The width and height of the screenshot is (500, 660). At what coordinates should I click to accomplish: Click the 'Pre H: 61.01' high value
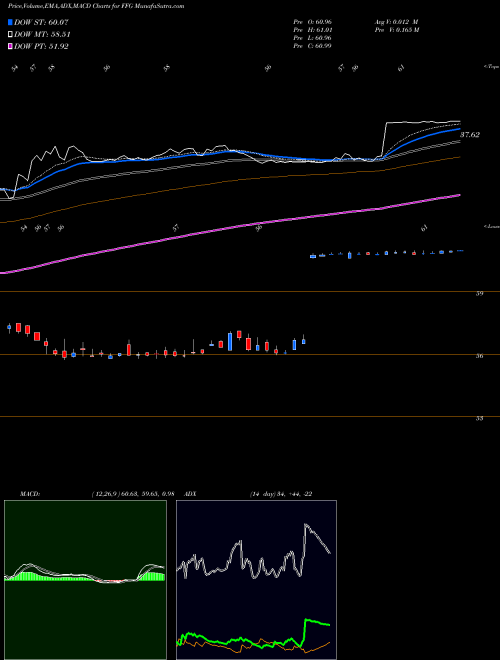[312, 30]
